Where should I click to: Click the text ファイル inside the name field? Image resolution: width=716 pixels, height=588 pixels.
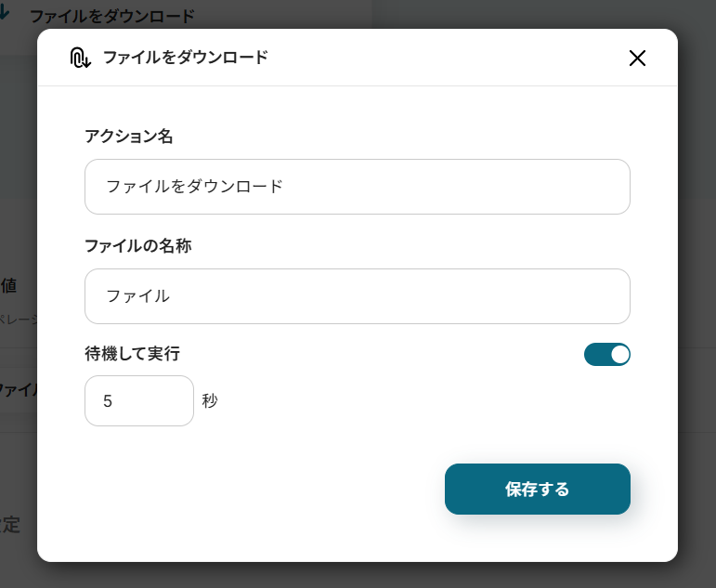pyautogui.click(x=137, y=296)
